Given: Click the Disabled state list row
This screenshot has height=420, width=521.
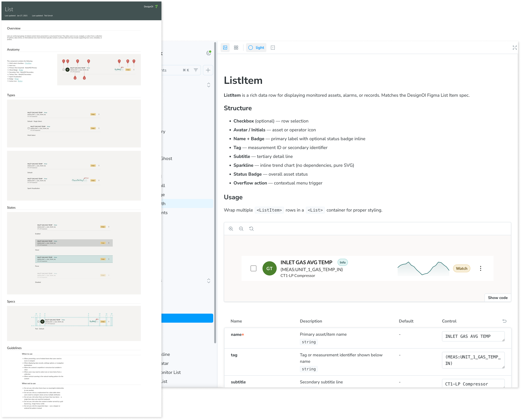Looking at the screenshot, I should pos(74,275).
